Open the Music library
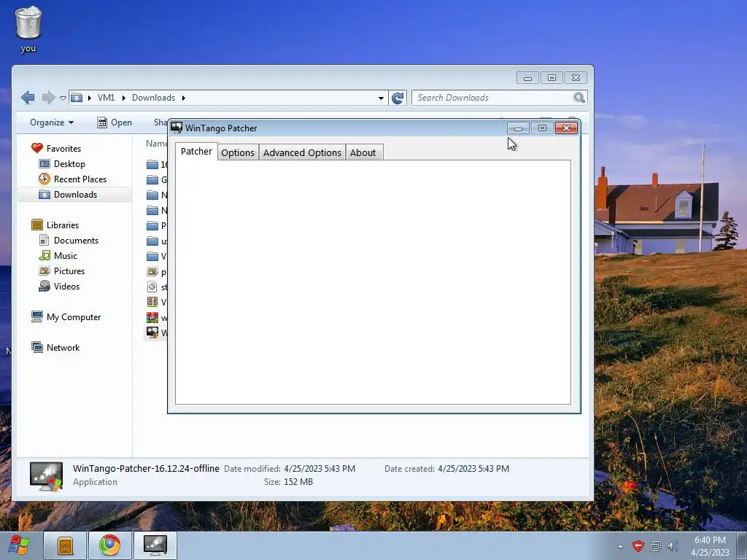This screenshot has height=560, width=747. point(65,256)
